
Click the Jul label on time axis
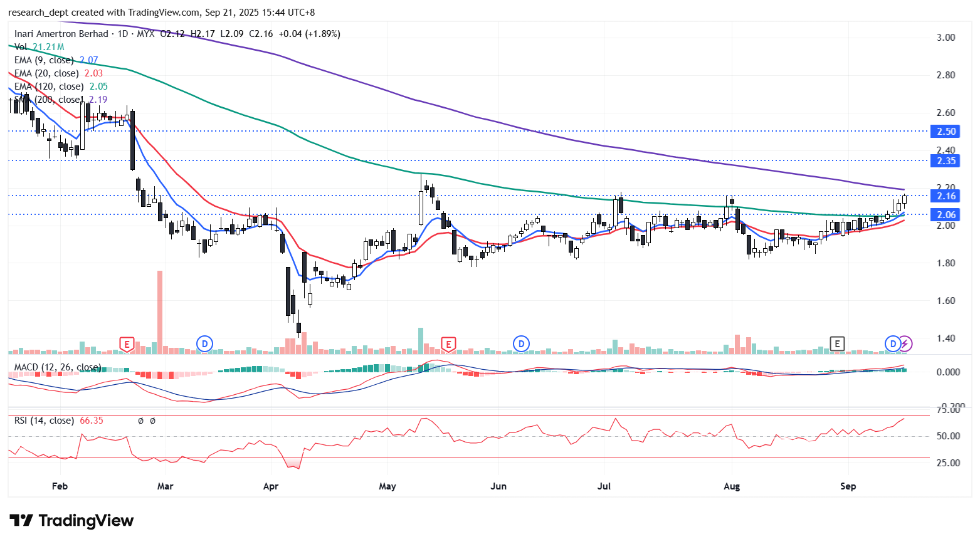pyautogui.click(x=604, y=486)
